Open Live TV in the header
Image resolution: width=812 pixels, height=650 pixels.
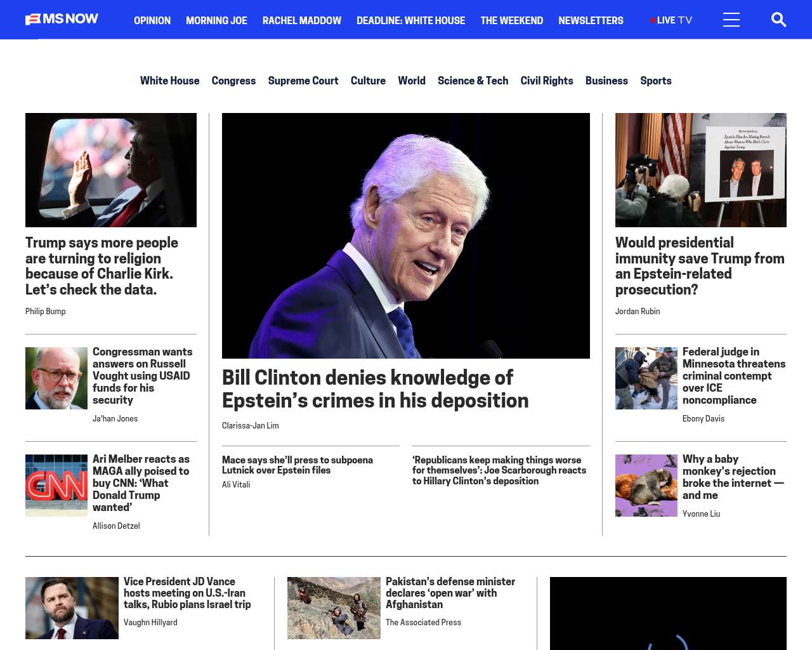coord(671,20)
